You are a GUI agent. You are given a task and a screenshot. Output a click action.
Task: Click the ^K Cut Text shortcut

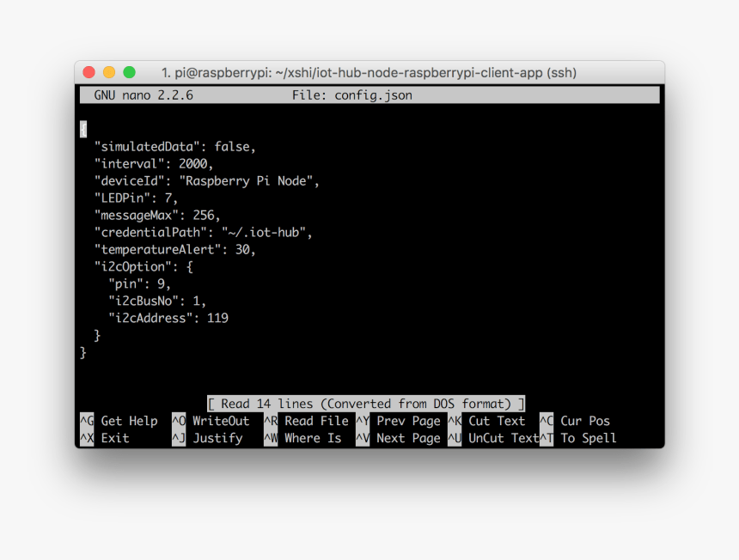coord(486,421)
